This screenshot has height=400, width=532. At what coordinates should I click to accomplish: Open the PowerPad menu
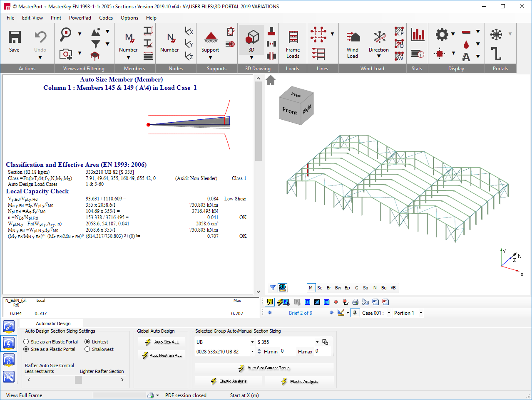tap(80, 18)
